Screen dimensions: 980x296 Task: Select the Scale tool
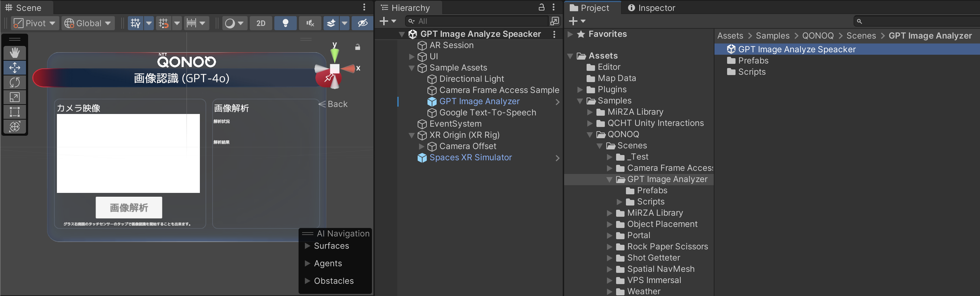15,97
